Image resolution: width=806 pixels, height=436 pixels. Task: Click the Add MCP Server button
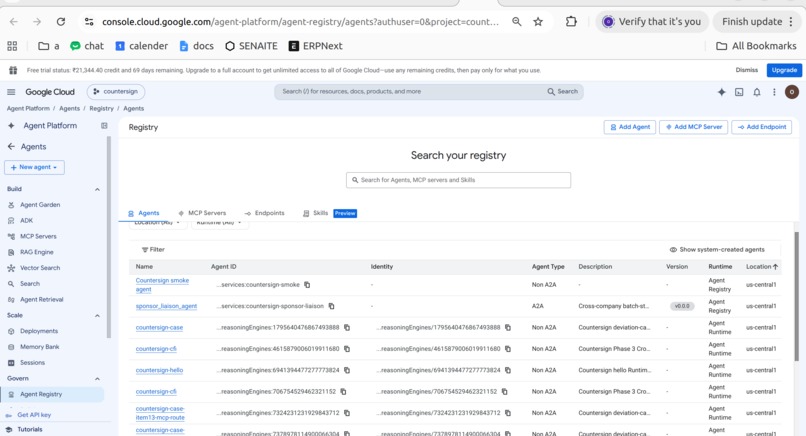click(x=693, y=127)
